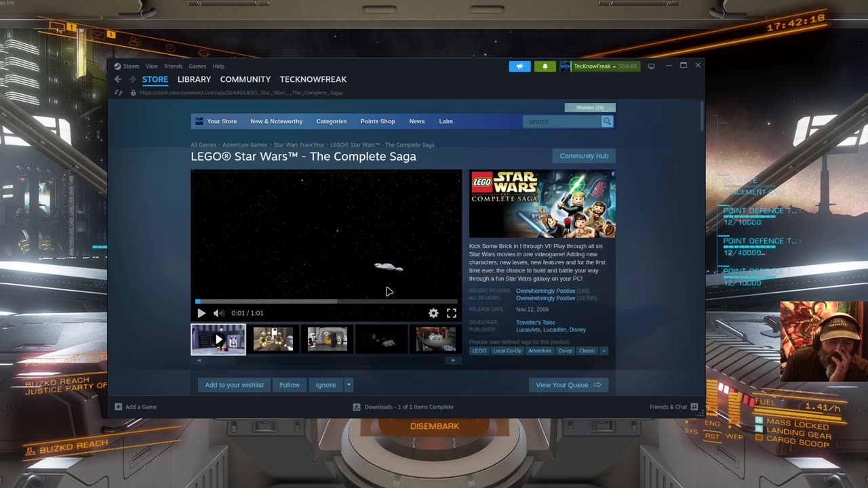Click the page scrollbar on the right
This screenshot has width=868, height=488.
702,116
